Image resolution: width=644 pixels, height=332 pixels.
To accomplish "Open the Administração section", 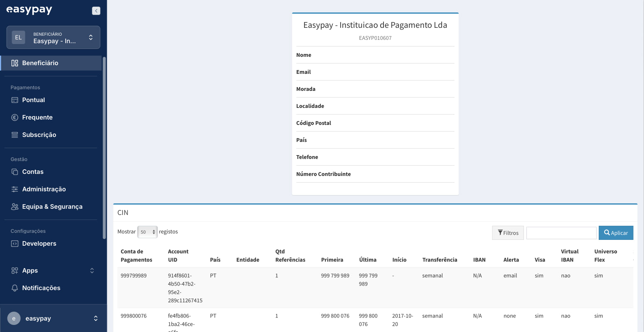I will (x=44, y=189).
